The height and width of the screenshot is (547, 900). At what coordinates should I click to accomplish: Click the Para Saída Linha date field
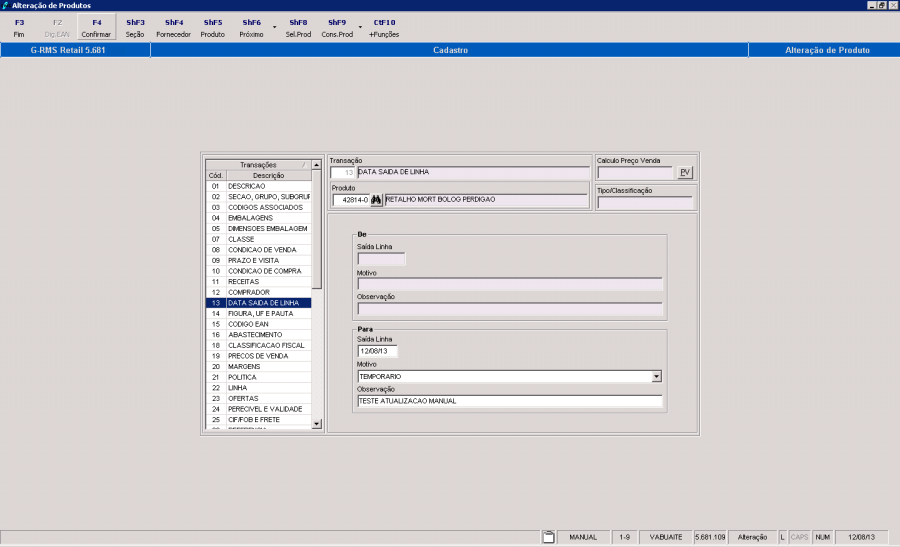[377, 351]
